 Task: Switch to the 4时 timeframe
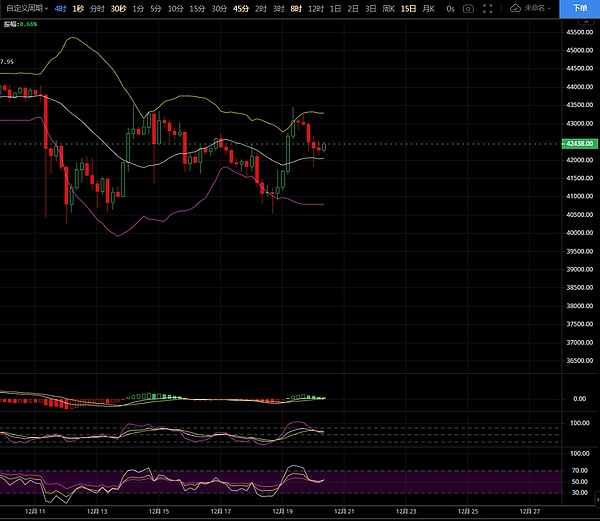point(61,8)
